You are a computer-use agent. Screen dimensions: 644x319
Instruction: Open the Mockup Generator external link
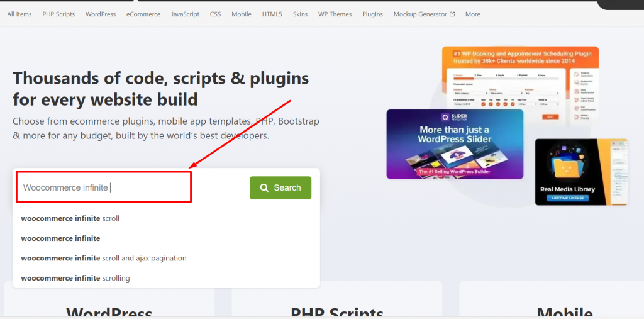tap(424, 14)
